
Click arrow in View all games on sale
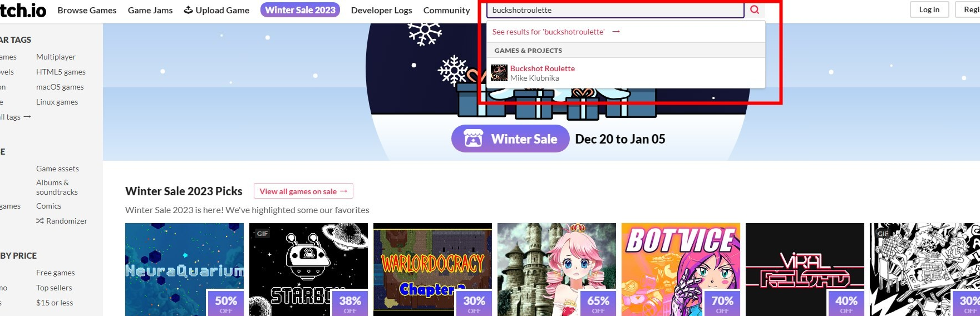click(x=343, y=191)
